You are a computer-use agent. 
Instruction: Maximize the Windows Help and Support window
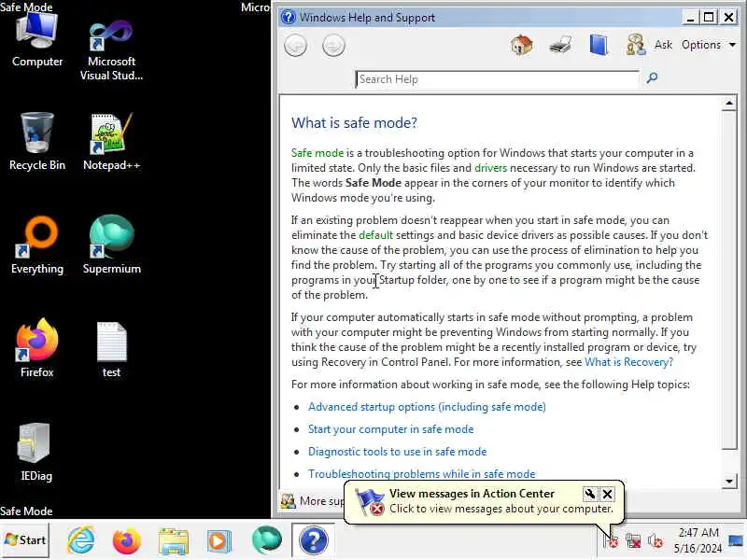click(709, 18)
